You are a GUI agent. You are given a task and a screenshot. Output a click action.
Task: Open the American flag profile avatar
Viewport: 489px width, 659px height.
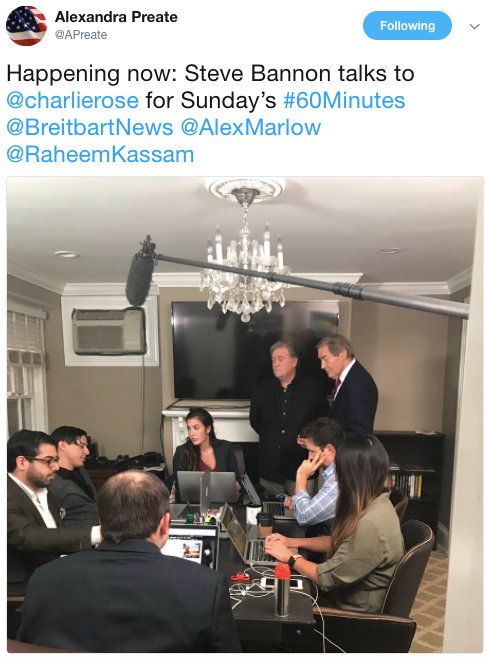(x=26, y=26)
